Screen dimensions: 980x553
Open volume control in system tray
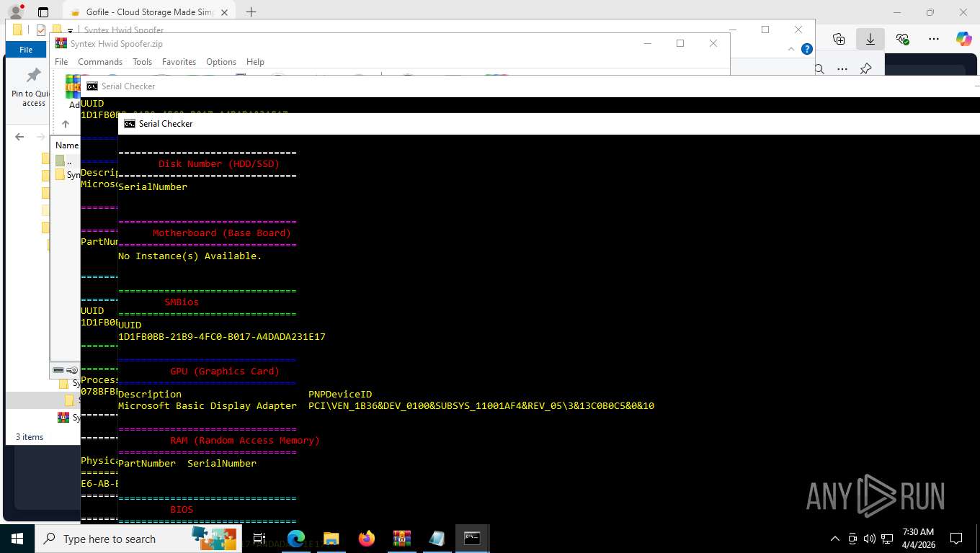(869, 539)
